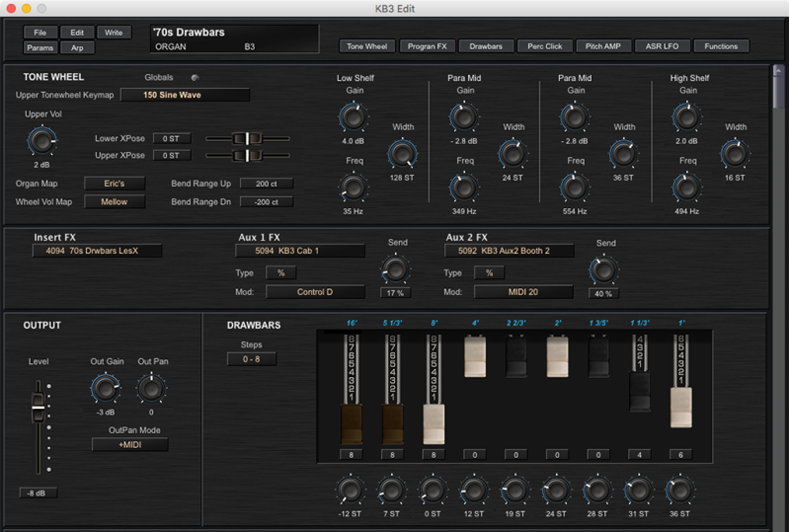790x532 pixels.
Task: Click the Write button
Action: [114, 33]
